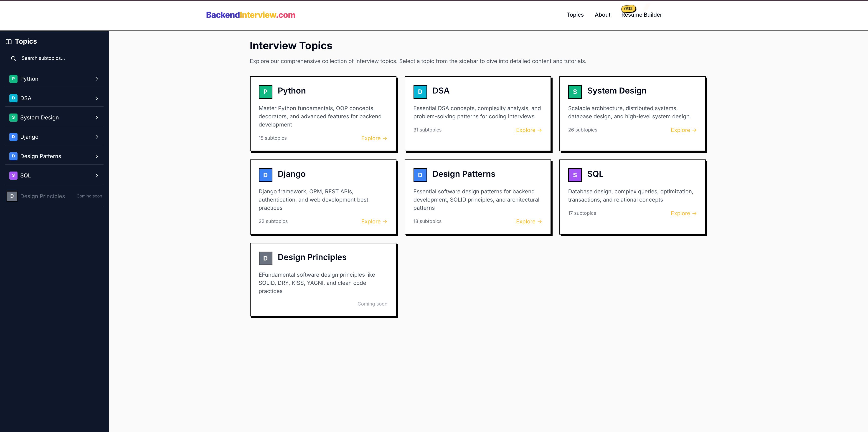Screen dimensions: 868x432
Task: Click the cyan D icon beside DSA in sidebar
Action: [x=13, y=98]
